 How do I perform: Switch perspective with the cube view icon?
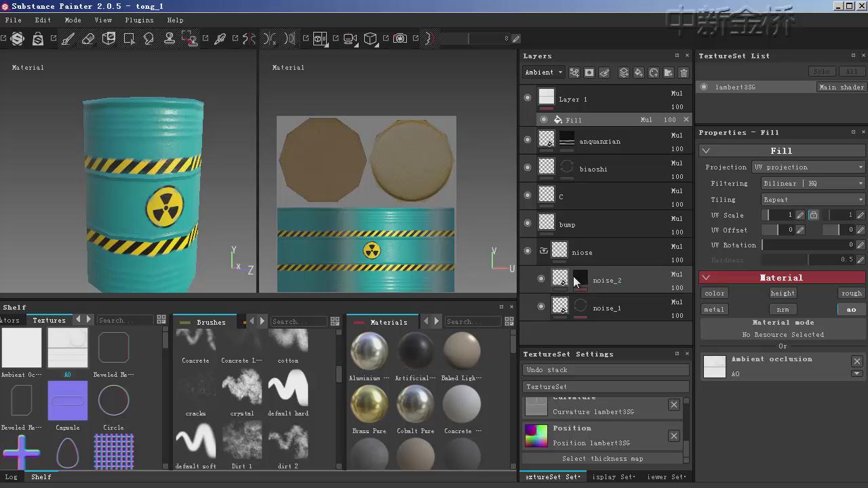click(370, 39)
